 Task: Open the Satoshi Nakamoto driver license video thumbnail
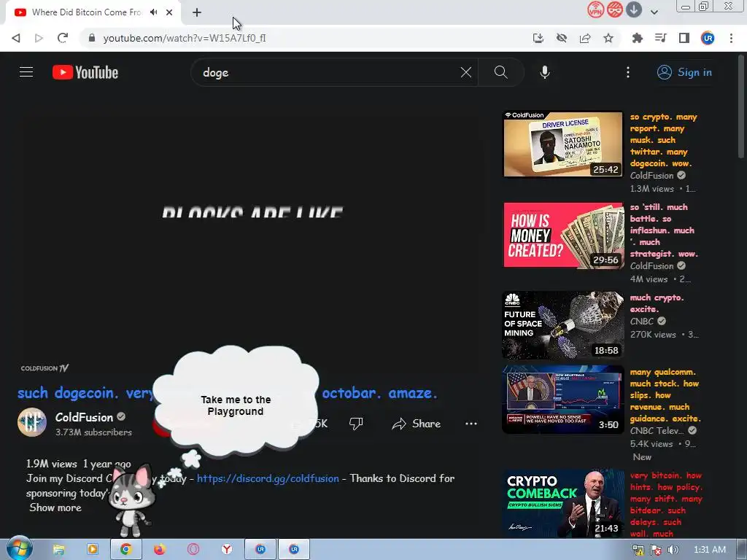pyautogui.click(x=563, y=144)
